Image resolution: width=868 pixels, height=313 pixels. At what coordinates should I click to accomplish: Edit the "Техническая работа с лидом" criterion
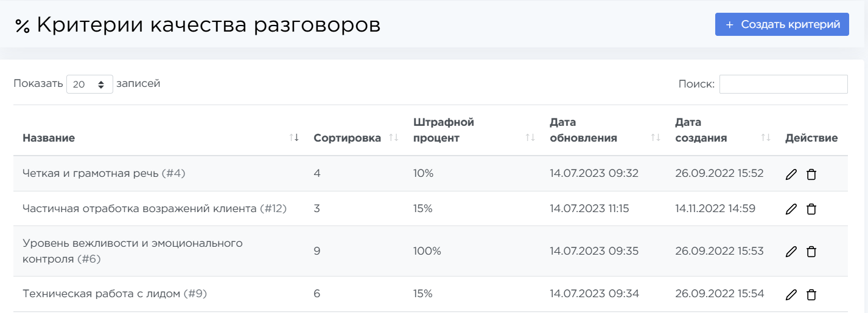[x=791, y=295]
